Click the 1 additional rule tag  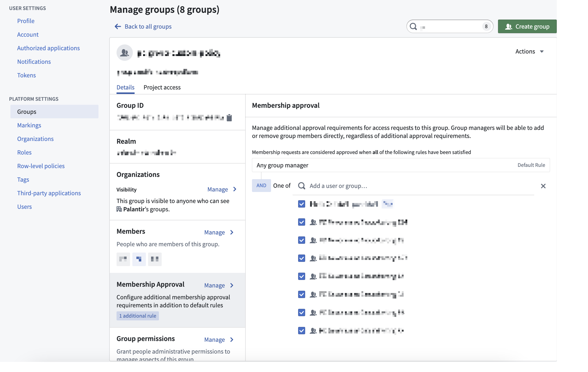click(x=138, y=316)
